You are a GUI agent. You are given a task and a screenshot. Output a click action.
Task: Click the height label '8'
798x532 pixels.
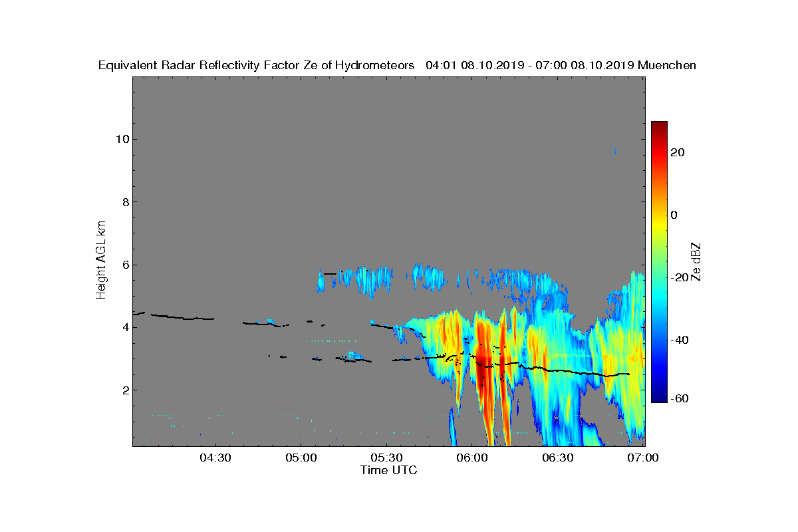125,202
